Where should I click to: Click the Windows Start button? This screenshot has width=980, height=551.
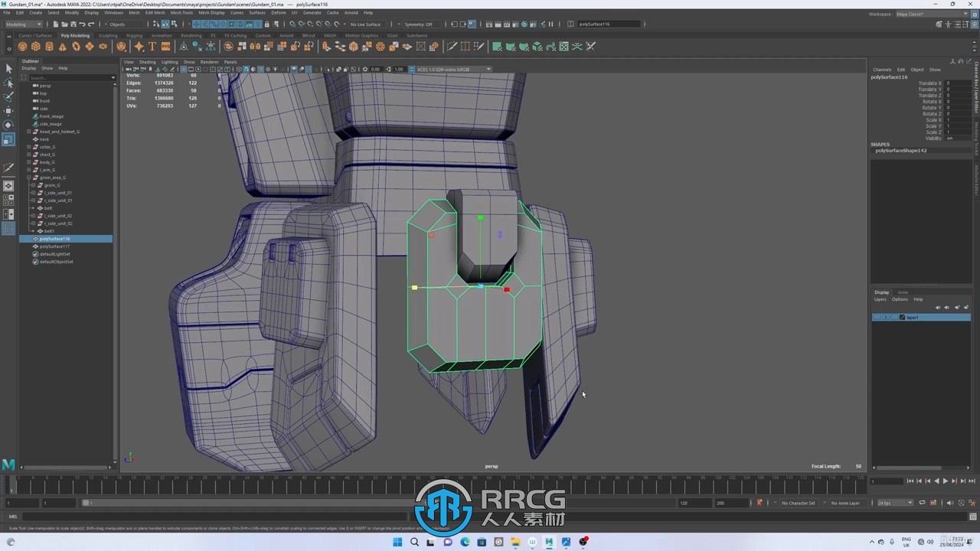(397, 542)
